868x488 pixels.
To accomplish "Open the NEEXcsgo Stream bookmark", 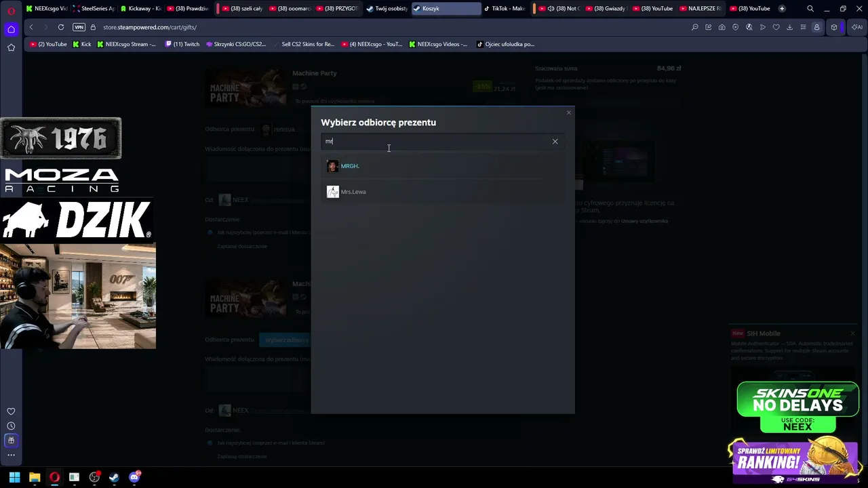I will point(127,44).
